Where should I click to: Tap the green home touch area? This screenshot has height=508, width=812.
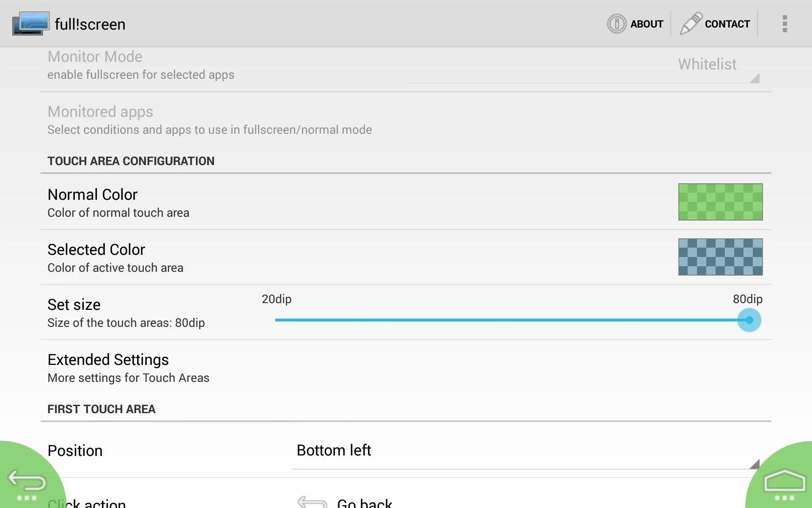tap(782, 478)
